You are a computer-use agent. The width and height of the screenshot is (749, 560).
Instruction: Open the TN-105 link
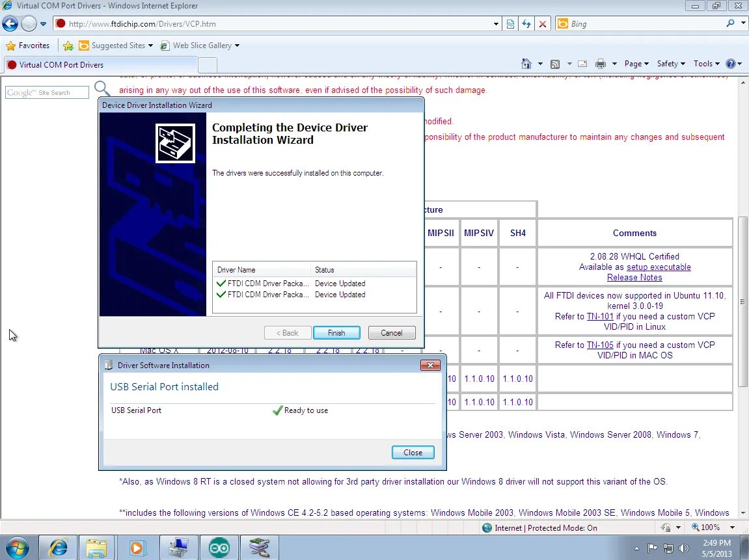(600, 345)
